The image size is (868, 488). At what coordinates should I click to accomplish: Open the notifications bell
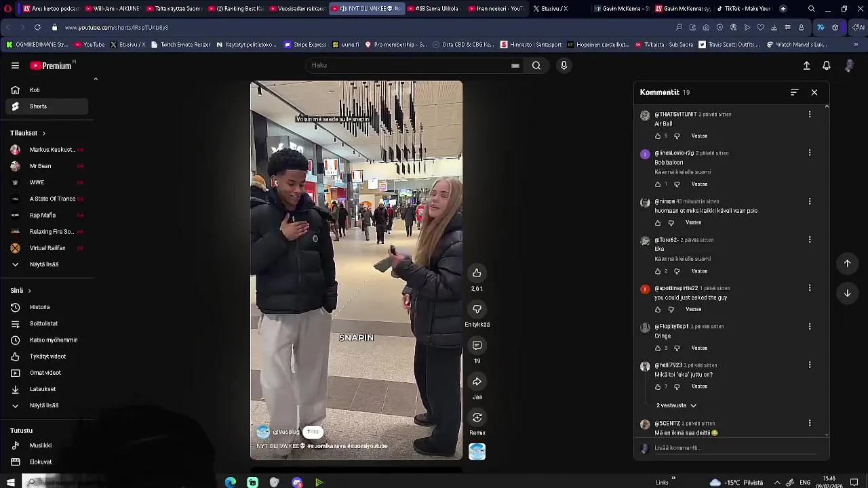(827, 66)
